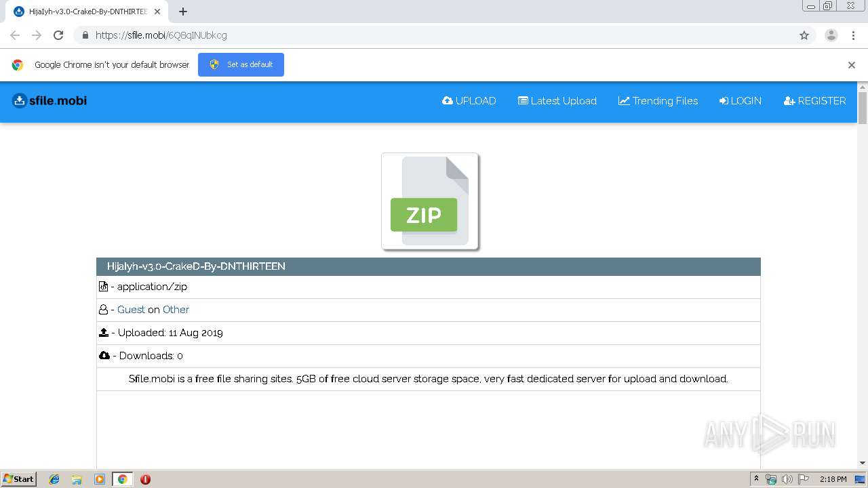
Task: Click the network tray icon
Action: tap(771, 479)
